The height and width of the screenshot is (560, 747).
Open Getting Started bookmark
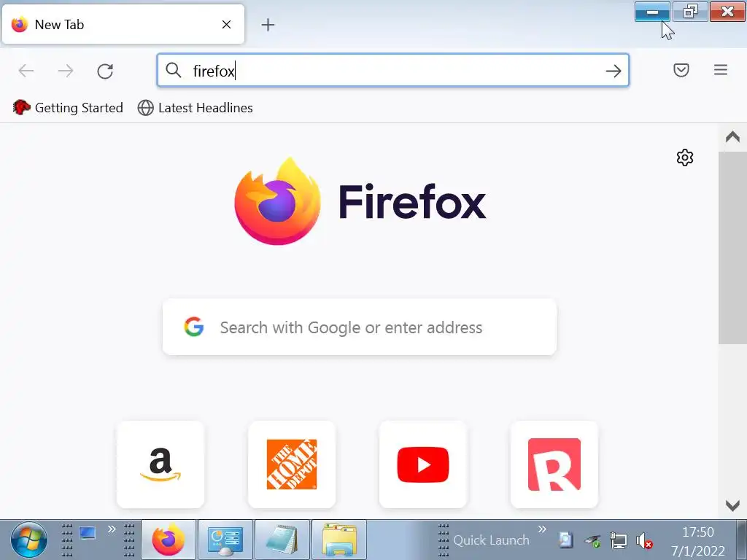(x=68, y=108)
